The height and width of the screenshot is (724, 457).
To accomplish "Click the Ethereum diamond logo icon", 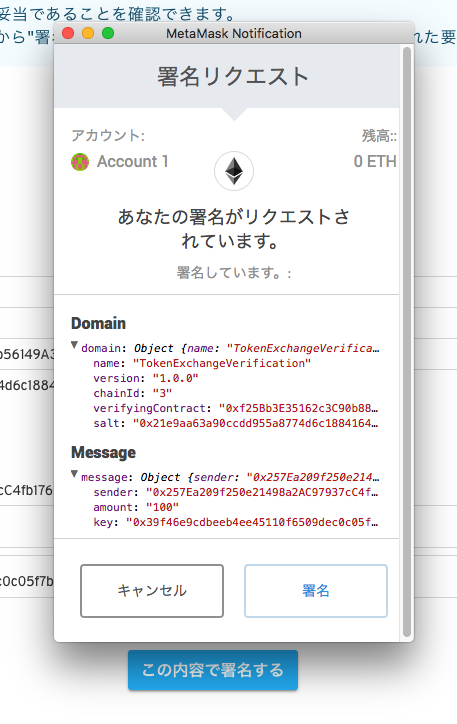I will 234,171.
